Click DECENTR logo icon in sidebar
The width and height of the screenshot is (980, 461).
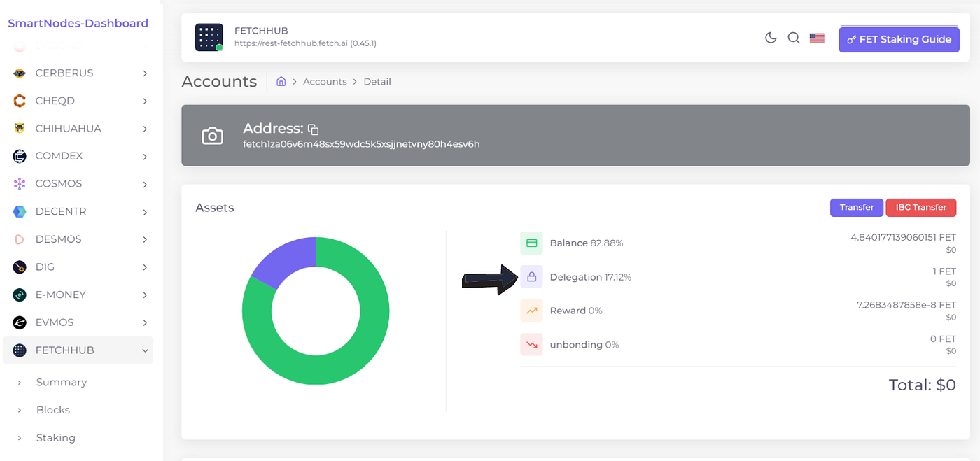[20, 211]
